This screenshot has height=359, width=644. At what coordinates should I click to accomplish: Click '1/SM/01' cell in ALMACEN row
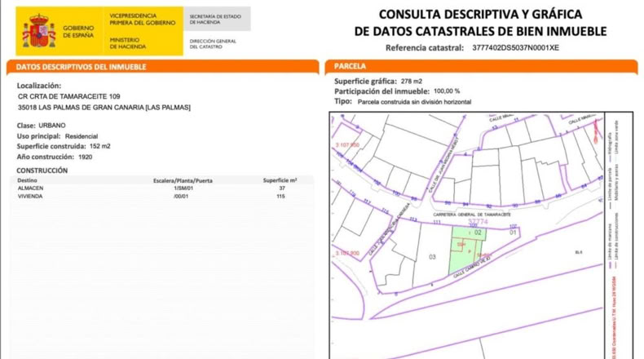pyautogui.click(x=183, y=188)
